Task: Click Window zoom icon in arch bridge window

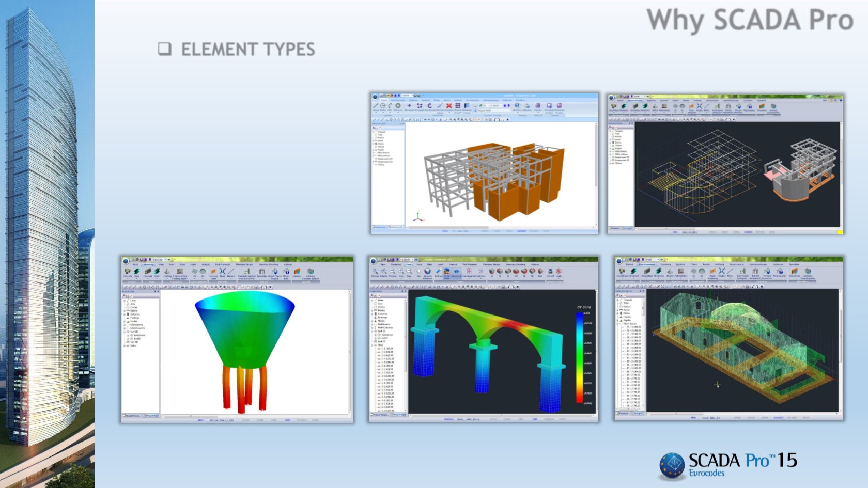Action: click(x=375, y=271)
